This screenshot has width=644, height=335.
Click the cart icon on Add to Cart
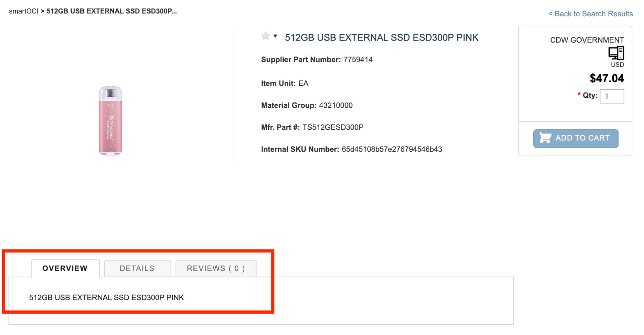[545, 138]
